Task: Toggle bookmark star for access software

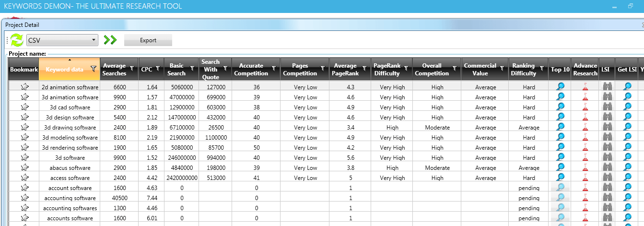Action: pyautogui.click(x=24, y=178)
